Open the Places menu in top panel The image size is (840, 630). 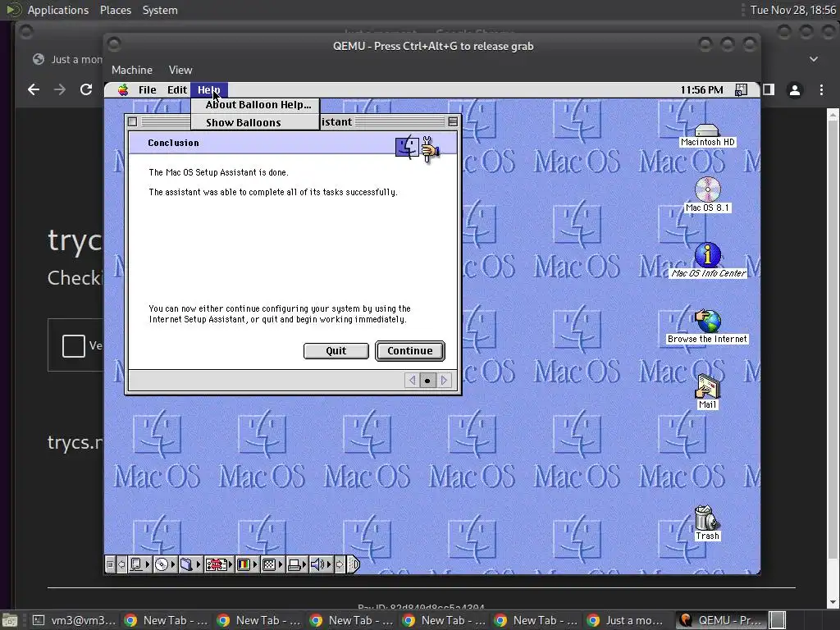[x=116, y=10]
